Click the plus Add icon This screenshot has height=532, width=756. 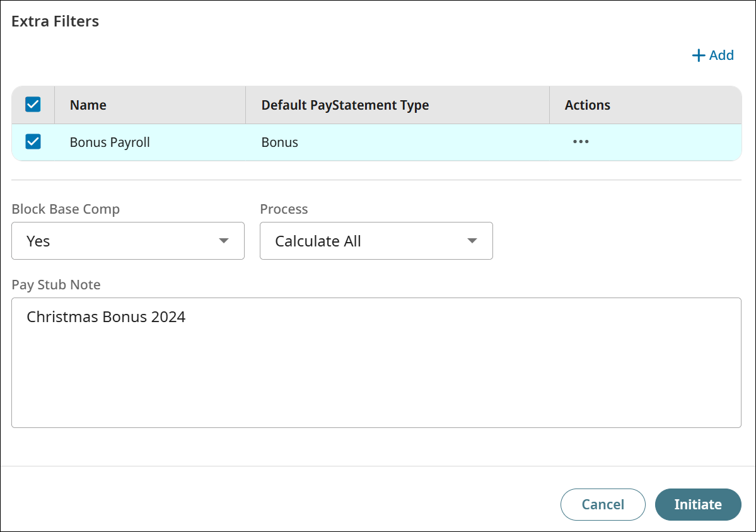[x=698, y=55]
